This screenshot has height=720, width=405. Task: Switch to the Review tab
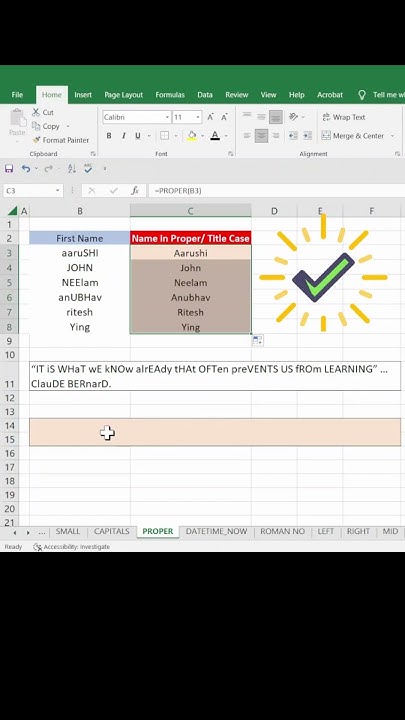(x=236, y=95)
